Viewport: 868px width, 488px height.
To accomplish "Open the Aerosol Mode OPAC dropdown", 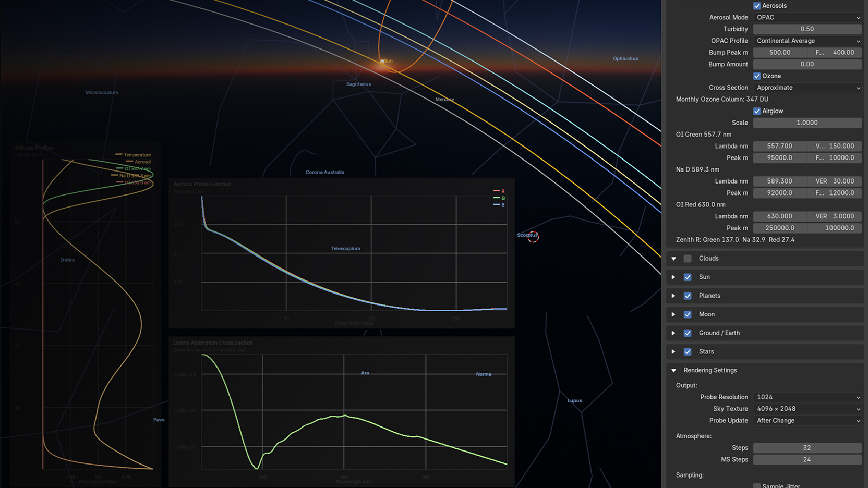I will [x=807, y=17].
